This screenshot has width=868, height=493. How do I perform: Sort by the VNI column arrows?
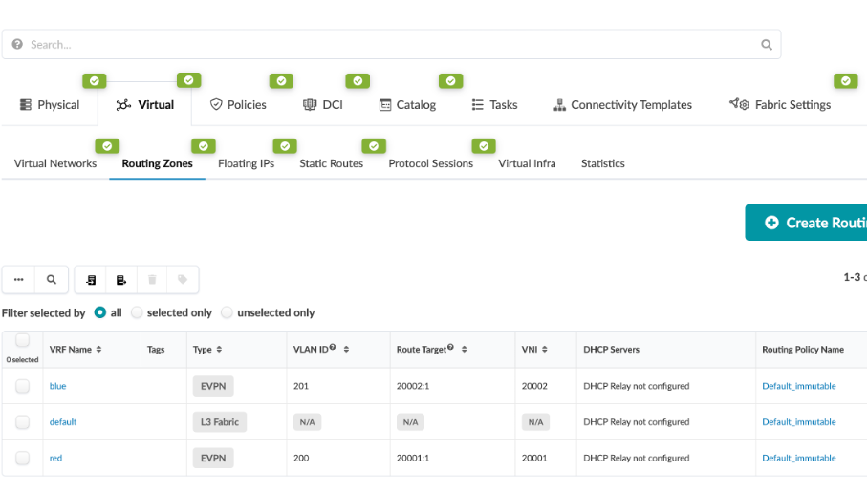point(545,350)
